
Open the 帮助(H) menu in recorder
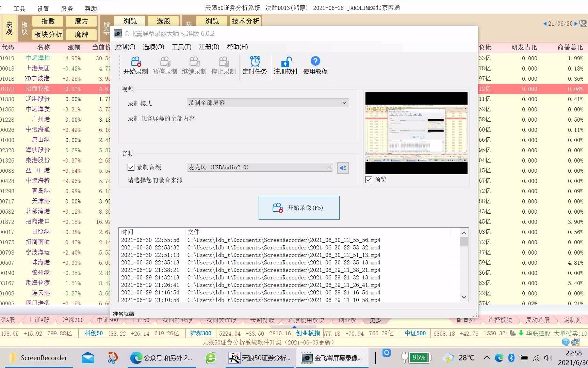[x=237, y=47]
